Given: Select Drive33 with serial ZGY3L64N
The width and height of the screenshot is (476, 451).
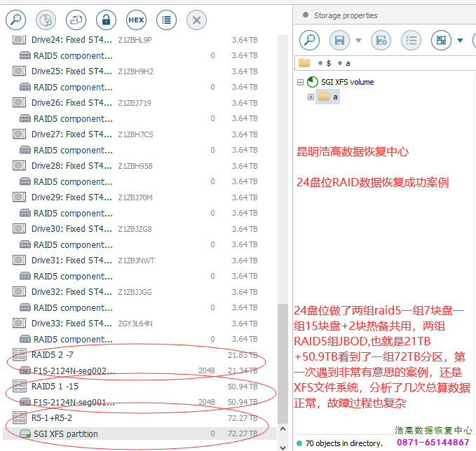Looking at the screenshot, I should [72, 324].
